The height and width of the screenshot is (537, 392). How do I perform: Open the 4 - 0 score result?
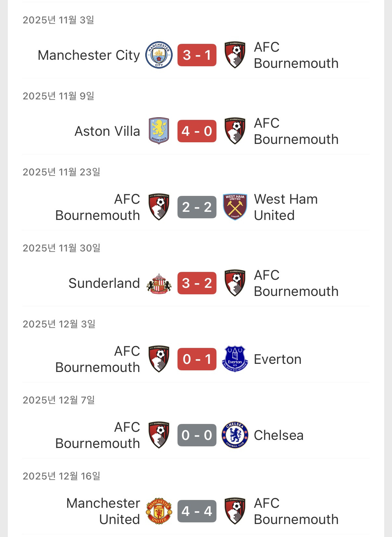(x=197, y=131)
